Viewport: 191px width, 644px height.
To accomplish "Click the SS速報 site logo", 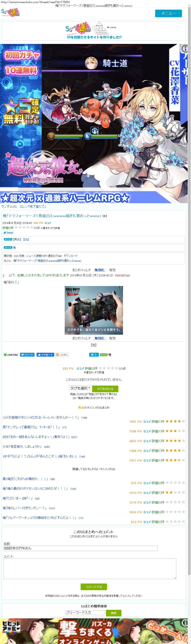I will coord(10,12).
